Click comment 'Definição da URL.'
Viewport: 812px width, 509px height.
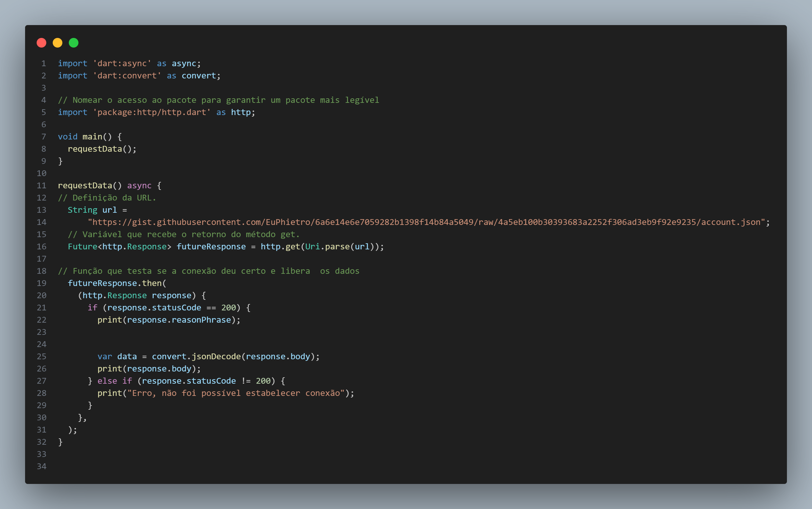(107, 198)
